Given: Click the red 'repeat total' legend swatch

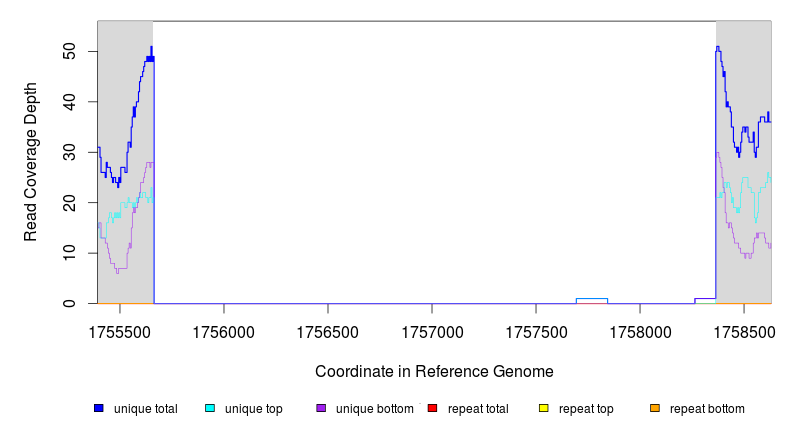Looking at the screenshot, I should click(x=432, y=408).
